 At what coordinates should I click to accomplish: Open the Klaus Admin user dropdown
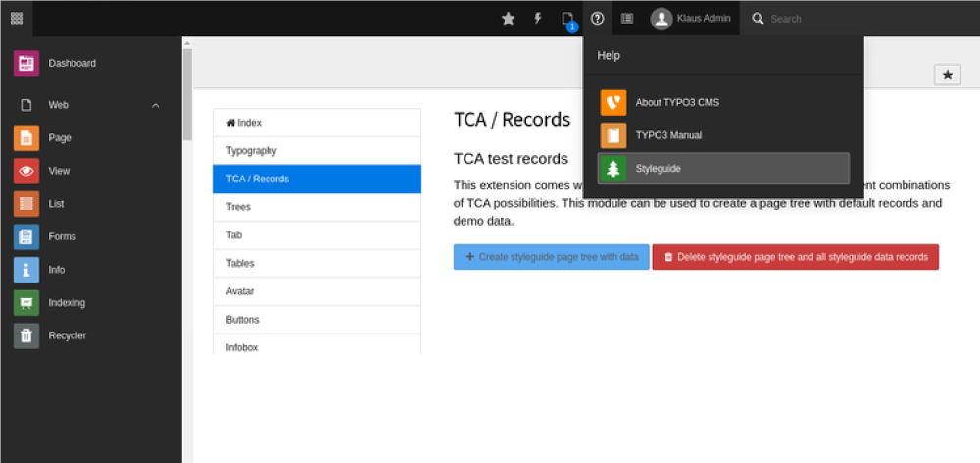[x=691, y=18]
